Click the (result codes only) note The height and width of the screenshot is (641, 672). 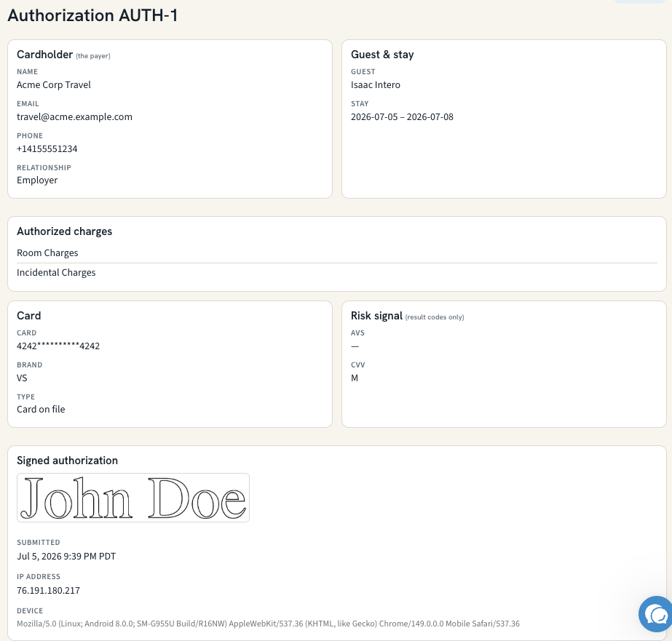click(x=435, y=317)
